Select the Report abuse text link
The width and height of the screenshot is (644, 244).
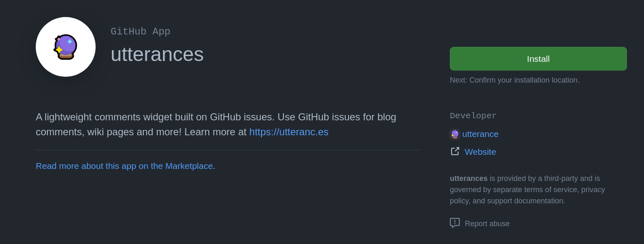tap(487, 224)
